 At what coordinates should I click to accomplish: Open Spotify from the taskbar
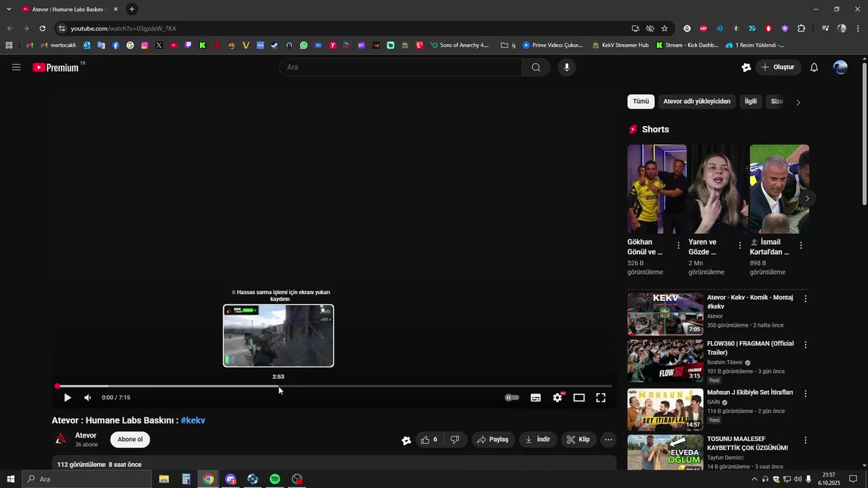[275, 479]
